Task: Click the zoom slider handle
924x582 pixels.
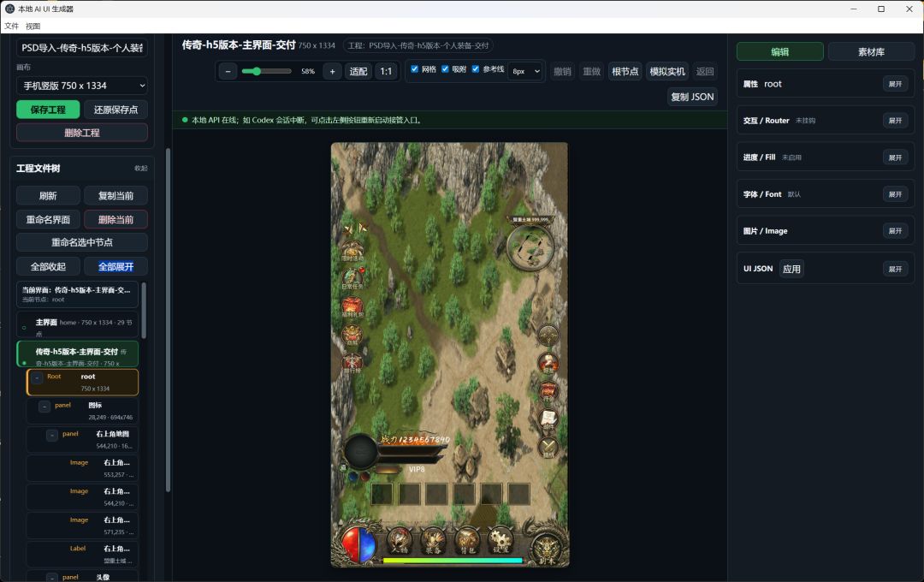Action: [256, 71]
